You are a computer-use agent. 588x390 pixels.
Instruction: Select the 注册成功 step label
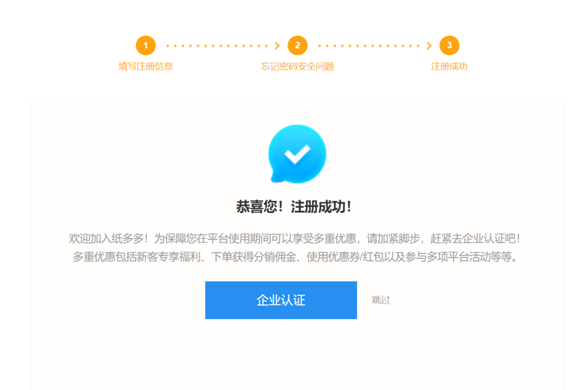[449, 66]
